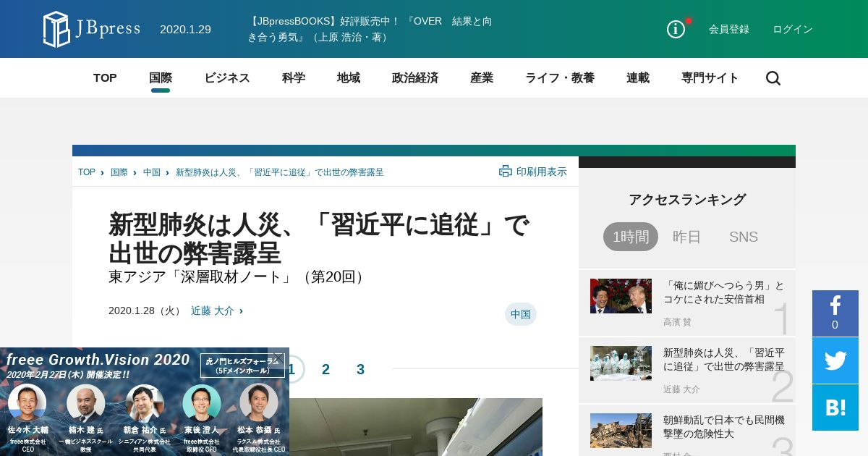Select ライフ・教養 navigation menu
The height and width of the screenshot is (456, 868).
(x=560, y=78)
